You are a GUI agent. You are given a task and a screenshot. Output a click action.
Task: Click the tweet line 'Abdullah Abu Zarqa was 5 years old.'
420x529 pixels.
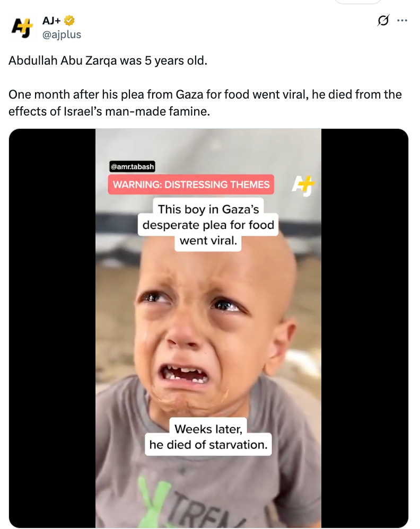(108, 61)
